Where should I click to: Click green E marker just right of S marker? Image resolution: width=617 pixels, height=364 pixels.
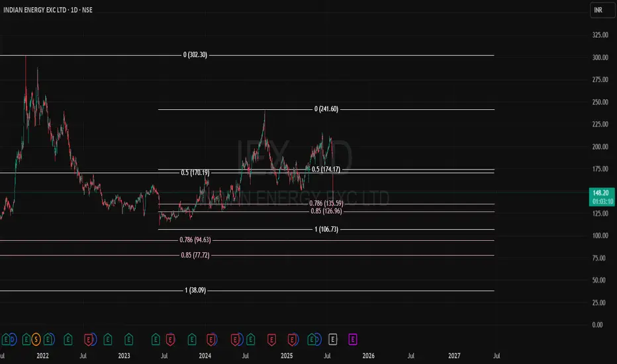tap(48, 340)
